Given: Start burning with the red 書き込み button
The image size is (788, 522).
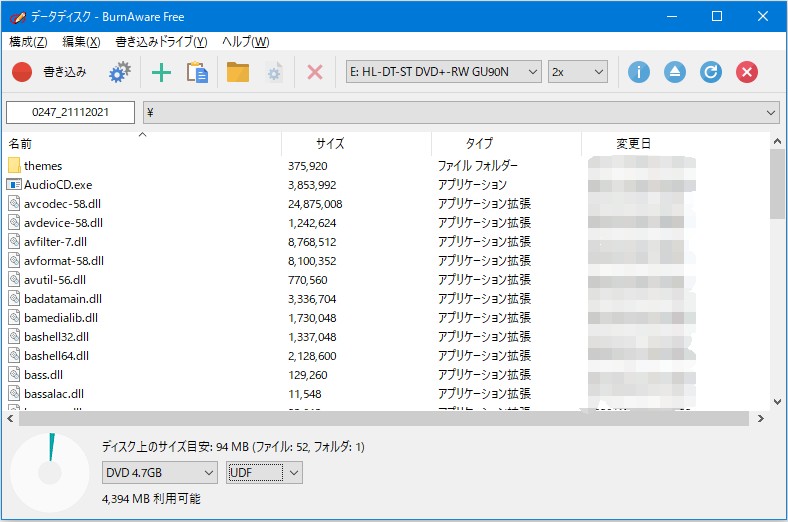Looking at the screenshot, I should [x=49, y=72].
